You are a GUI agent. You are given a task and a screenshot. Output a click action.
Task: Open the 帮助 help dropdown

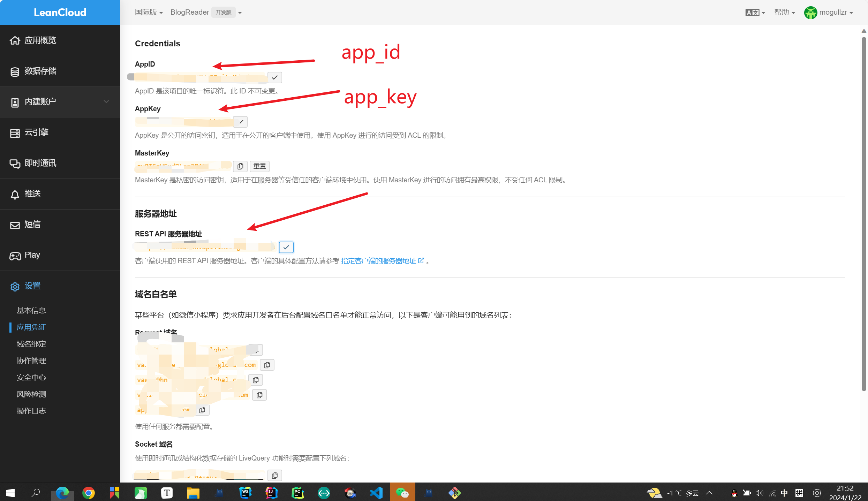[785, 12]
